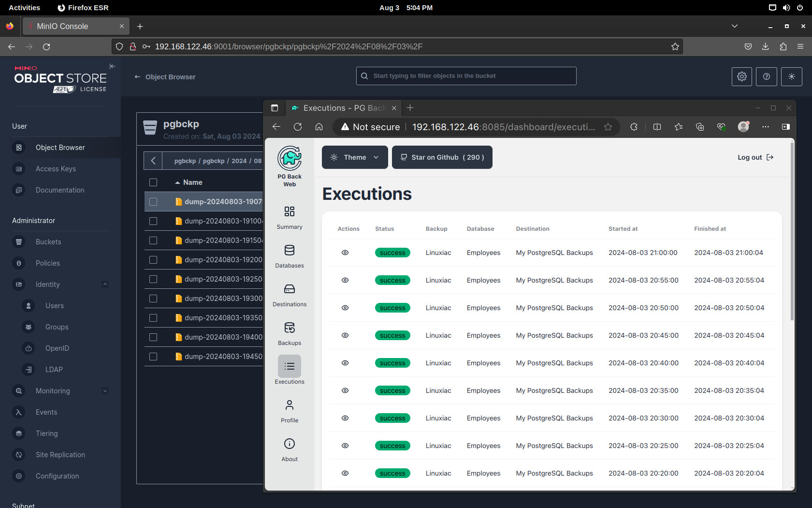Open the Theme dropdown
The height and width of the screenshot is (508, 812).
pyautogui.click(x=355, y=157)
